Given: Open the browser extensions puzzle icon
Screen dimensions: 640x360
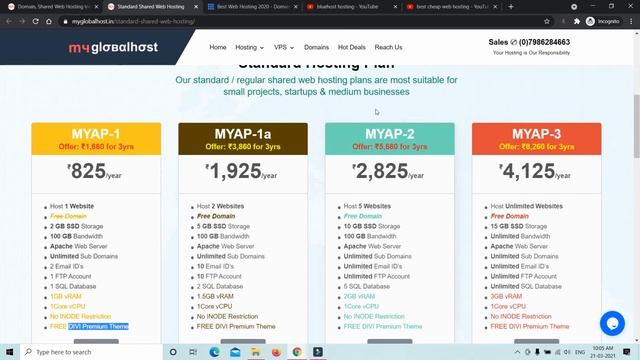Looking at the screenshot, I should coord(577,21).
